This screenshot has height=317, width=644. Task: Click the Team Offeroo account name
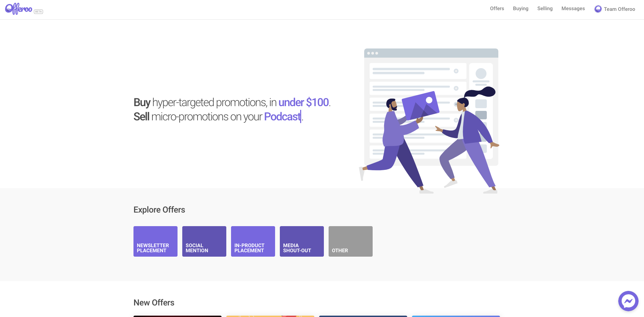[619, 9]
